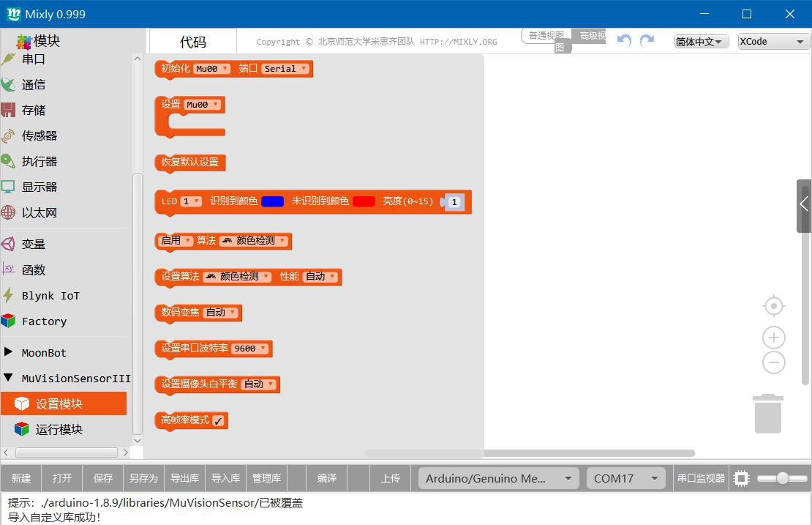Viewport: 812px width, 525px height.
Task: Select the 设置模块 cube icon
Action: (x=22, y=403)
